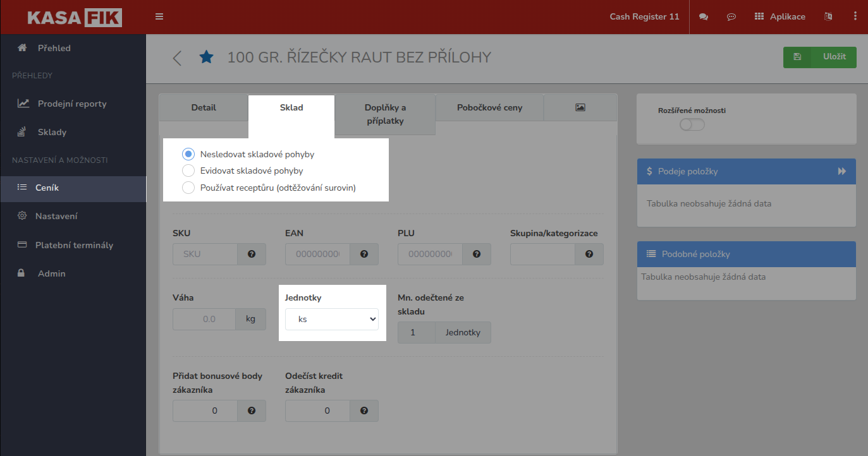Viewport: 868px width, 456px height.
Task: Enable Rozšířené možnosti switch
Action: coord(692,125)
